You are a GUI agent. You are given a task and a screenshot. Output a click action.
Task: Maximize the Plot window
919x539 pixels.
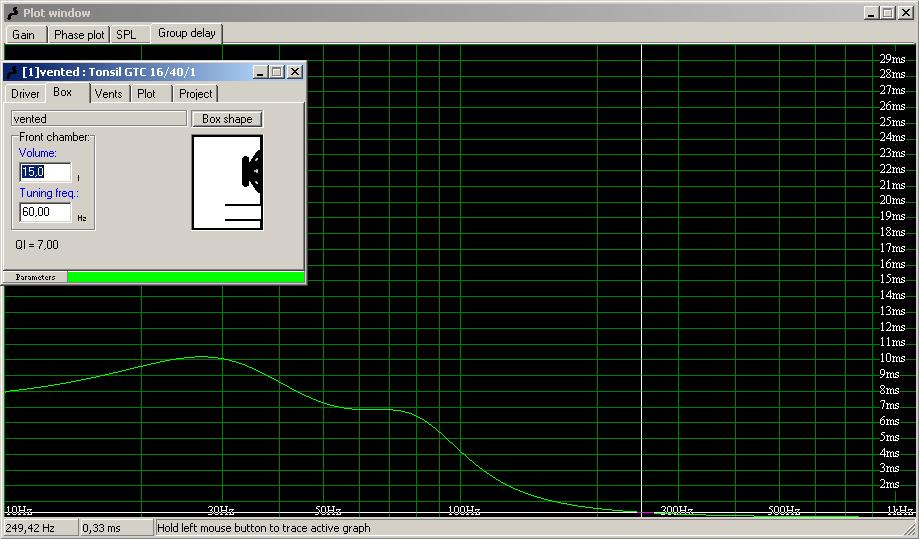click(887, 13)
